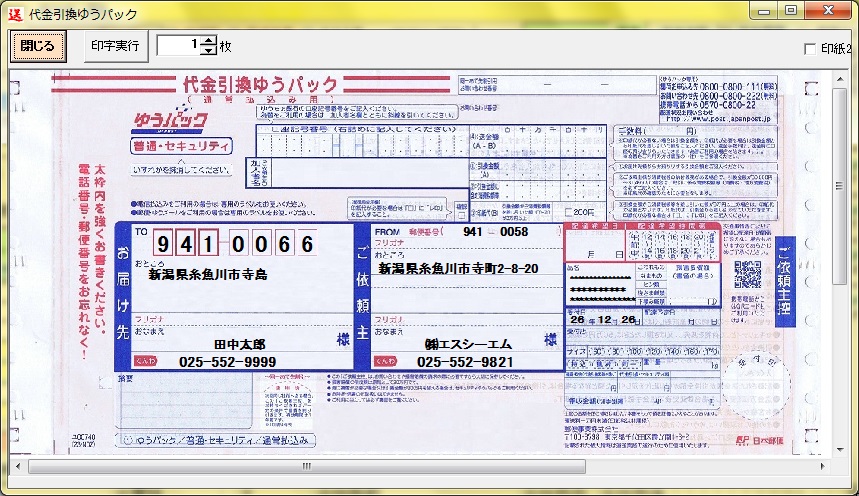Click the 閉じる (close) button
Screen dimensions: 859x496
38,46
